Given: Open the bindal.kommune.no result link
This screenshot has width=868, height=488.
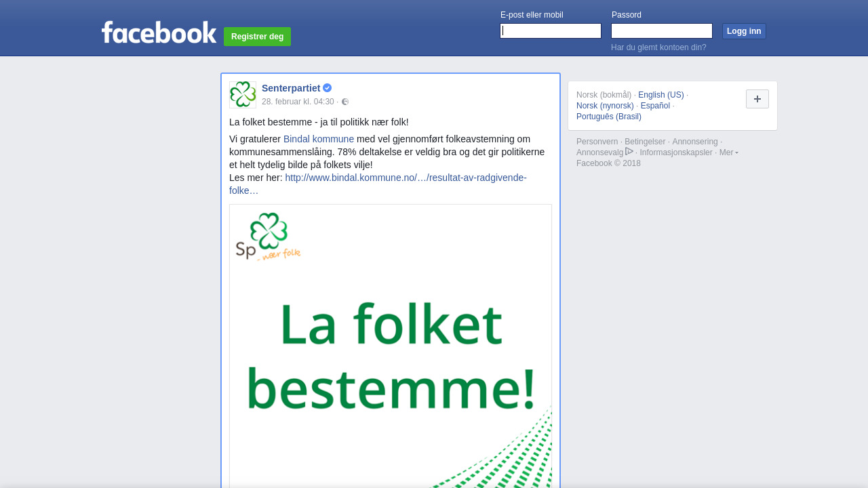Looking at the screenshot, I should point(378,184).
